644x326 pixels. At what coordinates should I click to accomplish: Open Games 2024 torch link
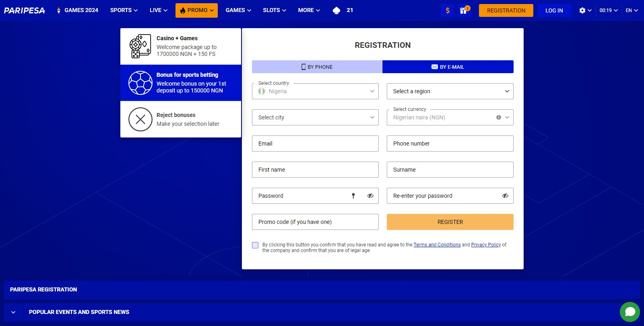[x=78, y=10]
